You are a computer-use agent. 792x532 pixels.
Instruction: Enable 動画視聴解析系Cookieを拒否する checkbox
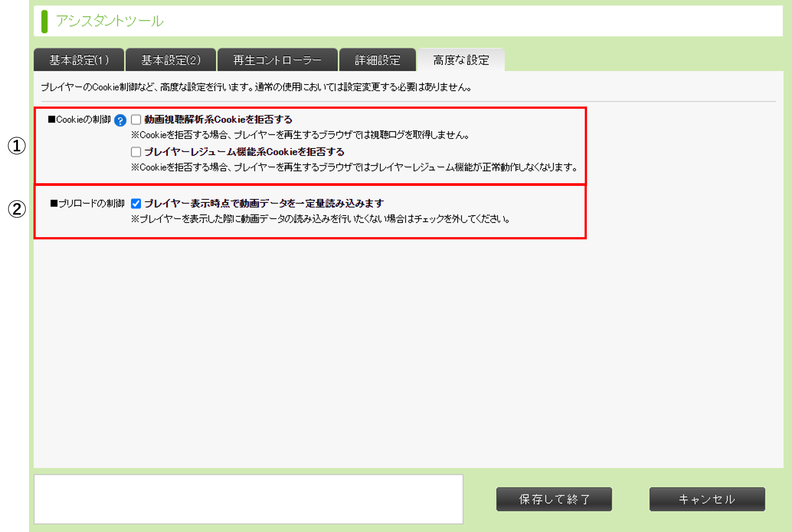coord(136,119)
